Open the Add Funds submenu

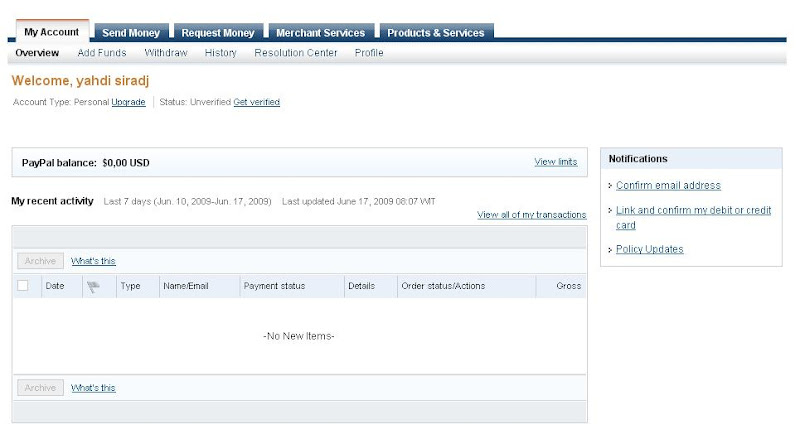(102, 53)
